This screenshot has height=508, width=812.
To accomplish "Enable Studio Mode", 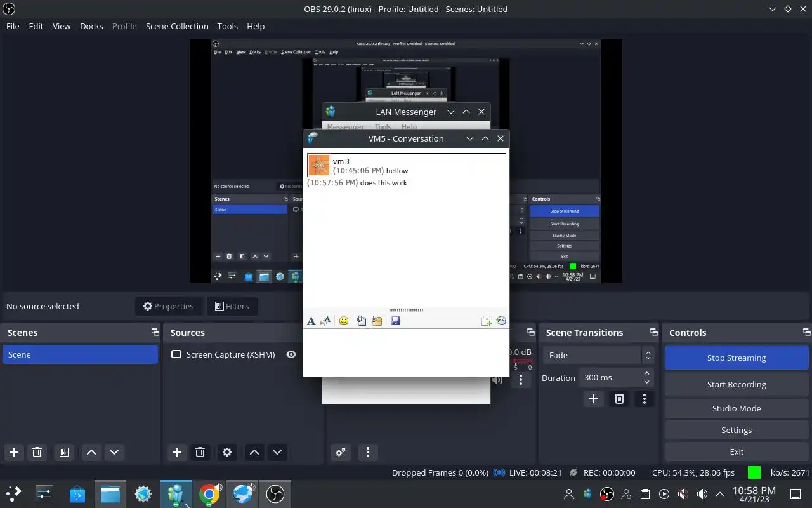I will pyautogui.click(x=737, y=408).
